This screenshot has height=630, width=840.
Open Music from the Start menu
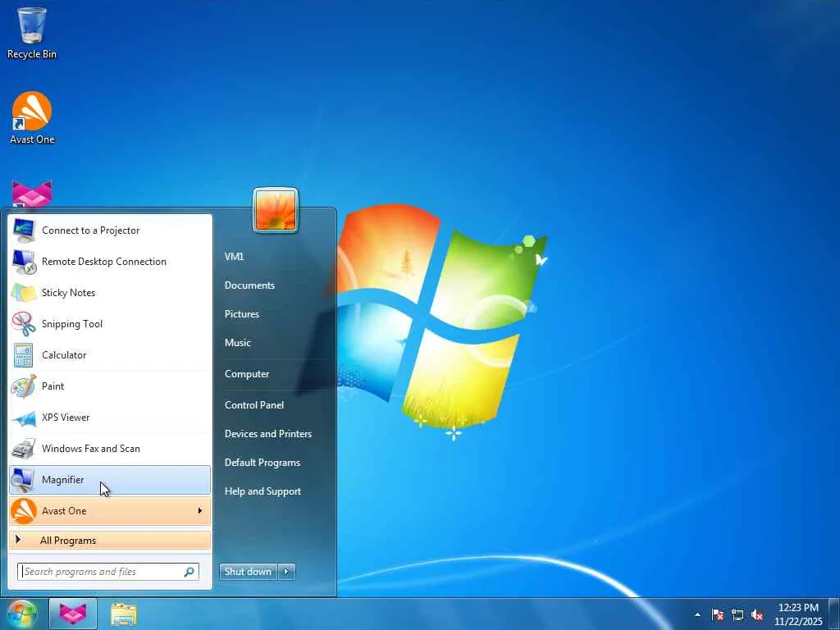tap(237, 343)
